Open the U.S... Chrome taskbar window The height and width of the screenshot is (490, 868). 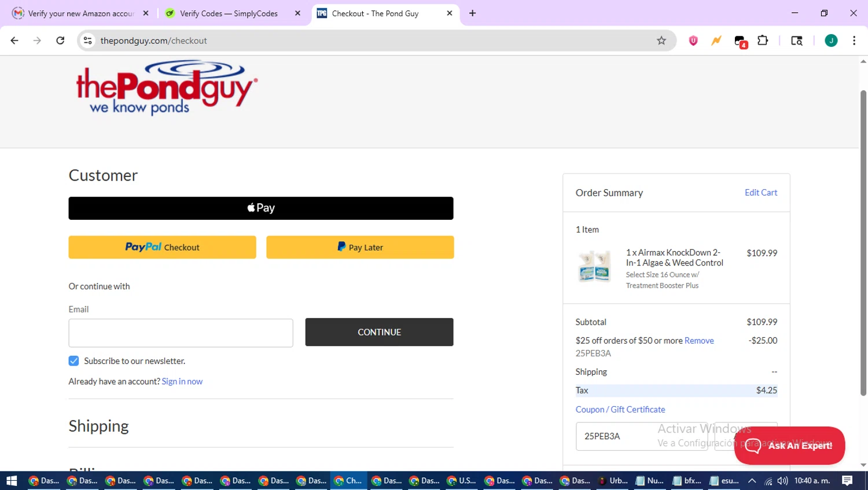click(461, 481)
